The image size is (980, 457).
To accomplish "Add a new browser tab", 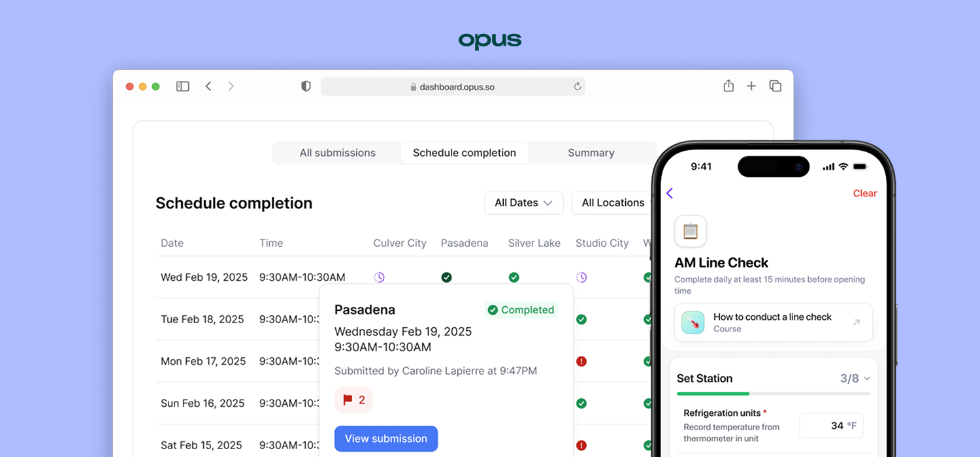I will tap(751, 86).
